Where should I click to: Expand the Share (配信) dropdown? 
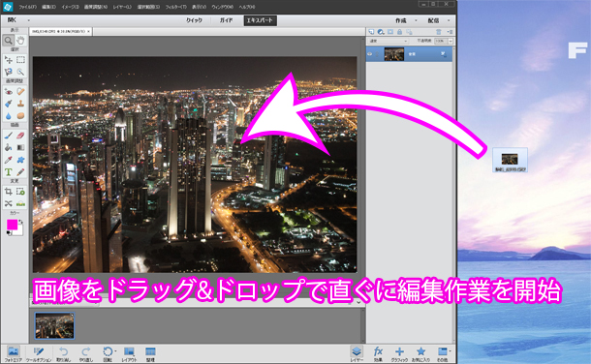point(449,20)
